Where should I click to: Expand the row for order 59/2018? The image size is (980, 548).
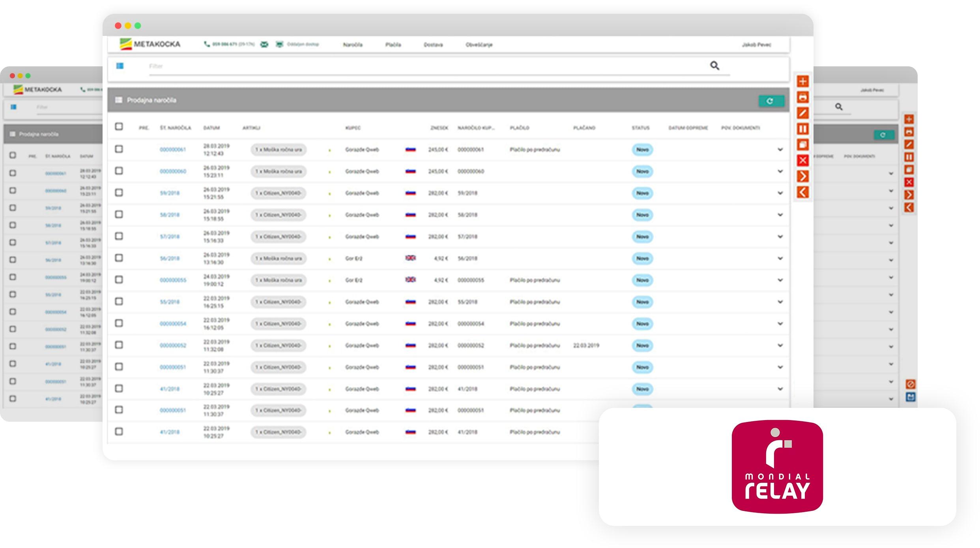[780, 193]
